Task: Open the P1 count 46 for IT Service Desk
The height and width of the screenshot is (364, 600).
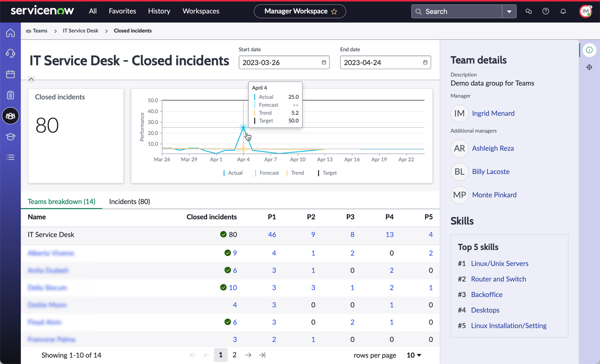Action: 272,235
